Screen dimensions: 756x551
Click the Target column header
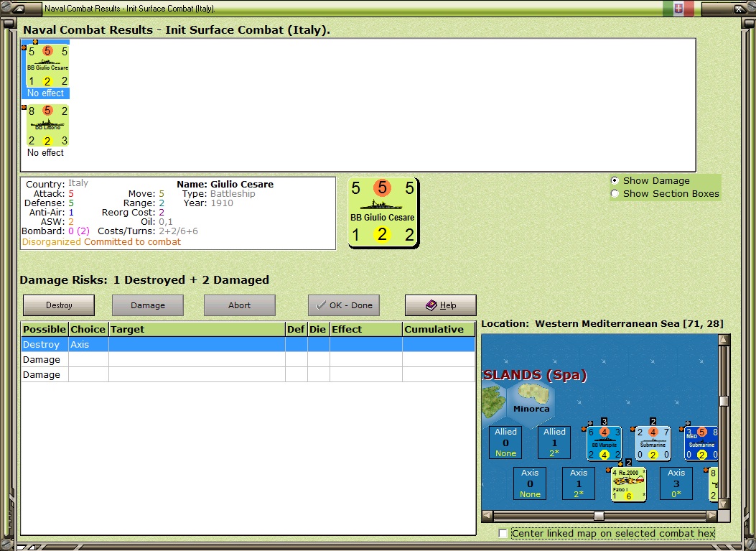coord(197,329)
